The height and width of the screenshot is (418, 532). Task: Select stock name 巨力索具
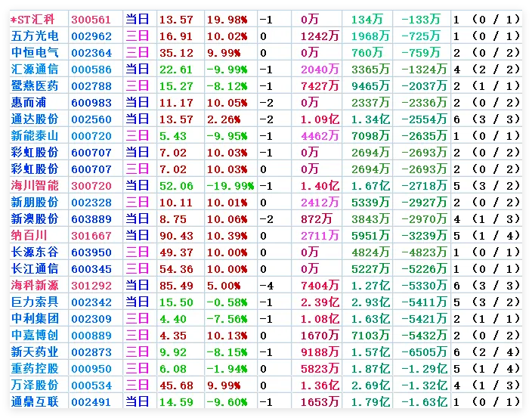[35, 302]
